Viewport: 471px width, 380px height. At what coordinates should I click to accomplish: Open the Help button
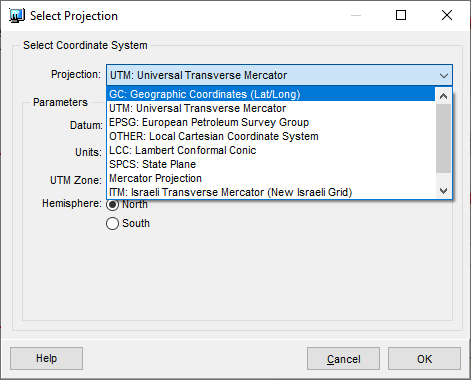[x=46, y=358]
